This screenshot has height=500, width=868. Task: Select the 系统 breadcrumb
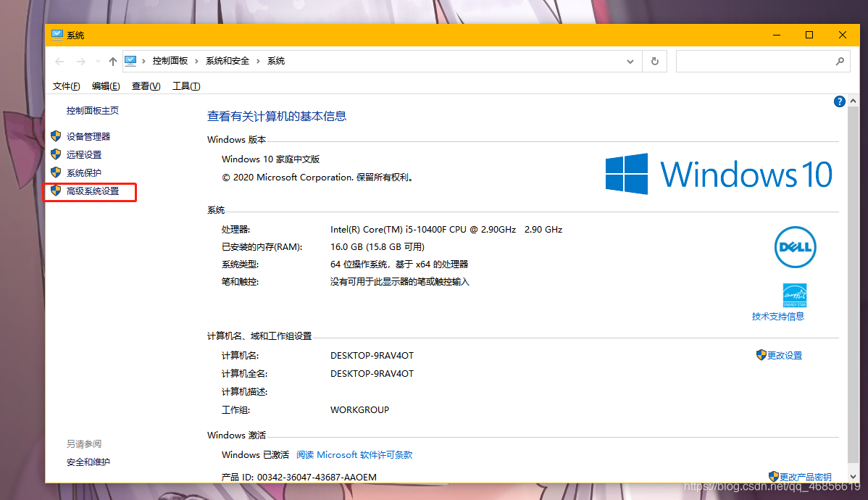tap(275, 61)
